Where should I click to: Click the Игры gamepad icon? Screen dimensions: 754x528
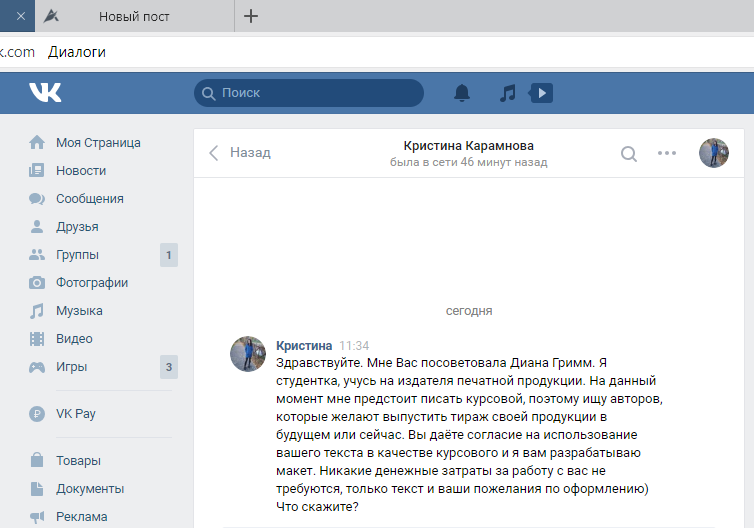tap(37, 367)
